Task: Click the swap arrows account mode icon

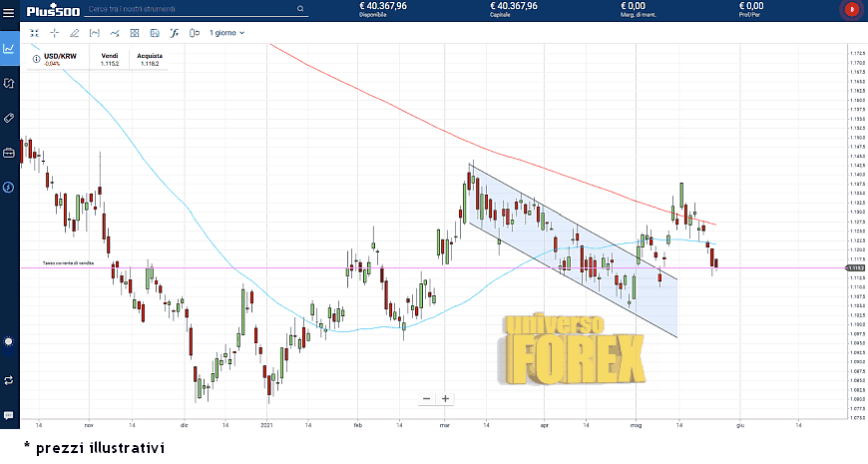Action: tap(9, 380)
